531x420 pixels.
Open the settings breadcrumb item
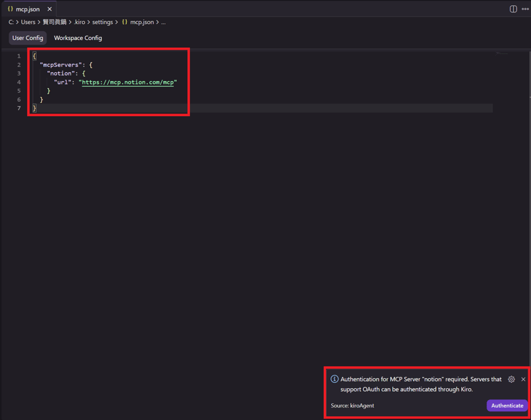pos(103,22)
